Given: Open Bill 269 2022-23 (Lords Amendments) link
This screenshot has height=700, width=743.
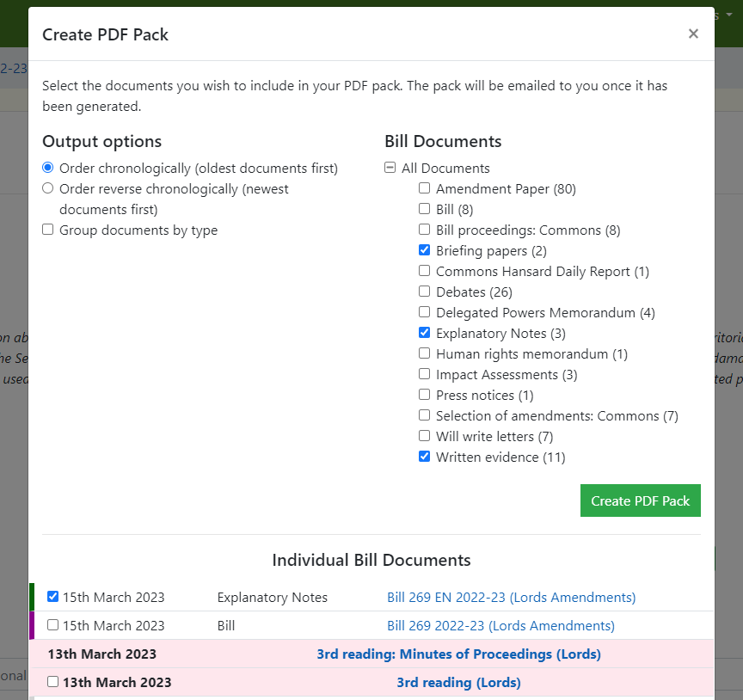Looking at the screenshot, I should [x=500, y=626].
